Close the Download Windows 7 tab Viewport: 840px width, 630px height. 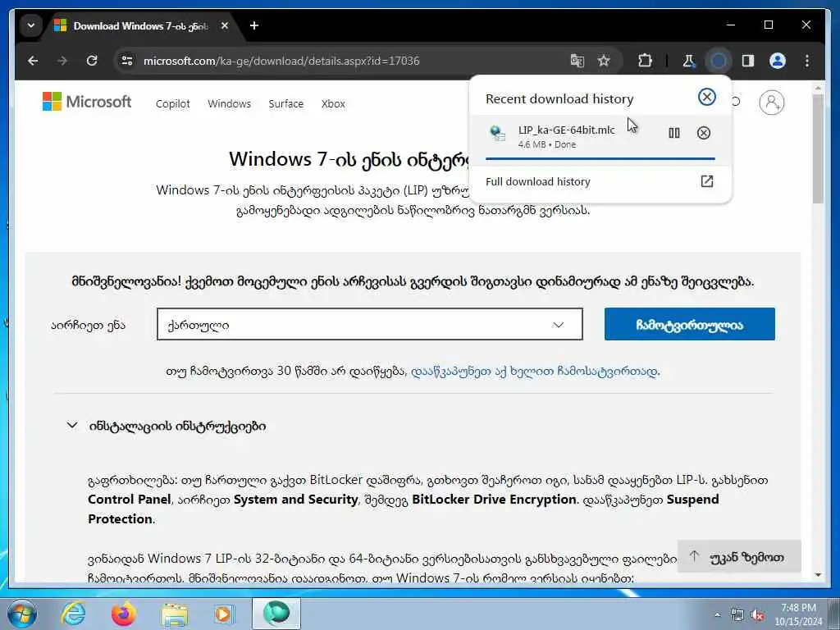[x=225, y=25]
